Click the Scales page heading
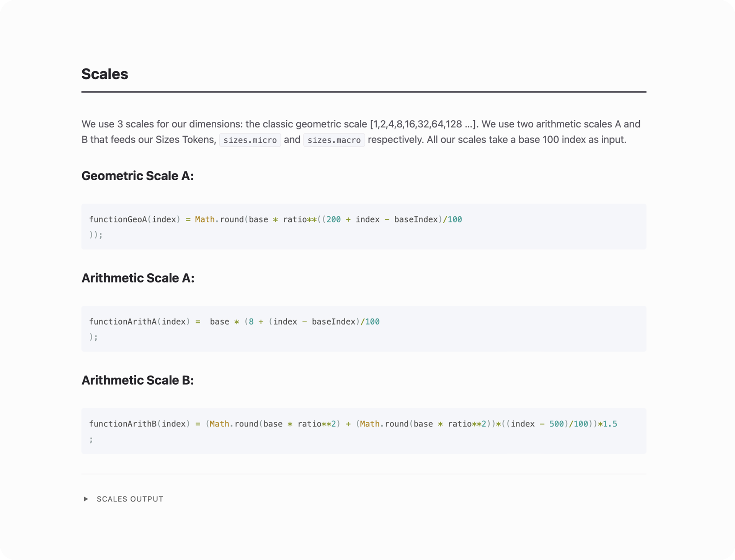This screenshot has height=560, width=735. (x=105, y=74)
